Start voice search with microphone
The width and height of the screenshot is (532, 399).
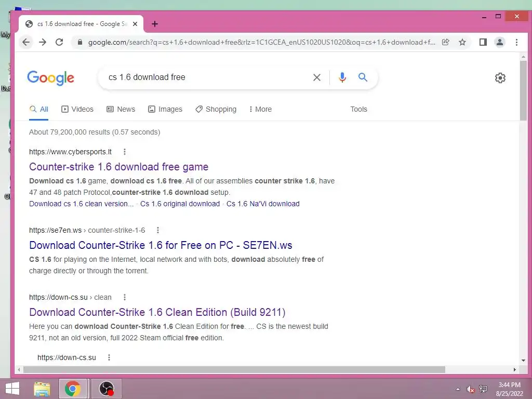342,77
